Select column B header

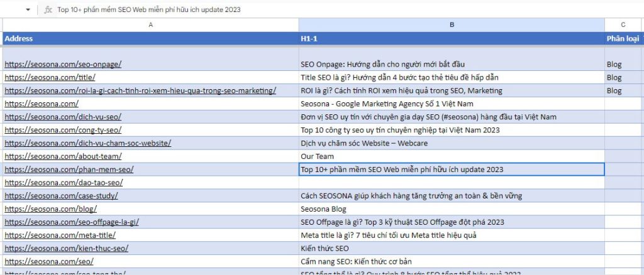452,25
